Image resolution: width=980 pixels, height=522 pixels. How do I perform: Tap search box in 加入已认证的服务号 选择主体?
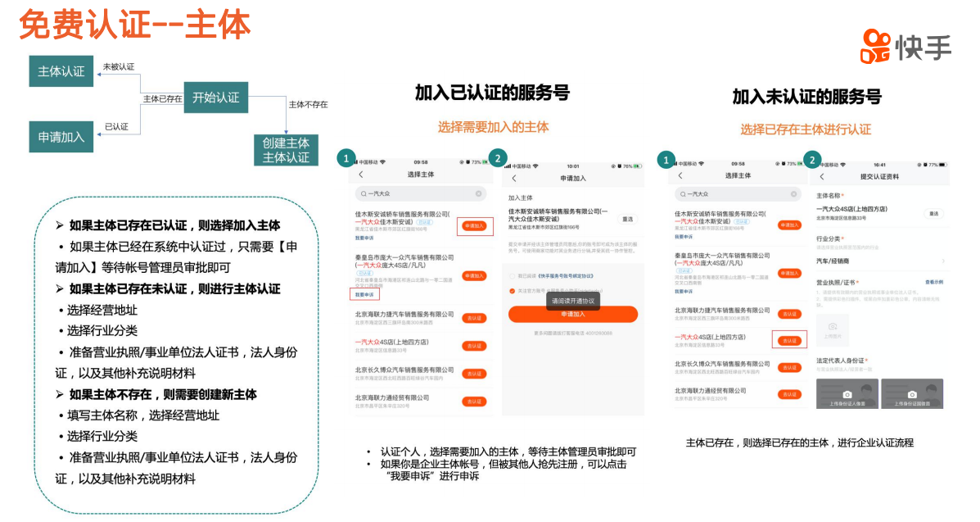(x=420, y=194)
